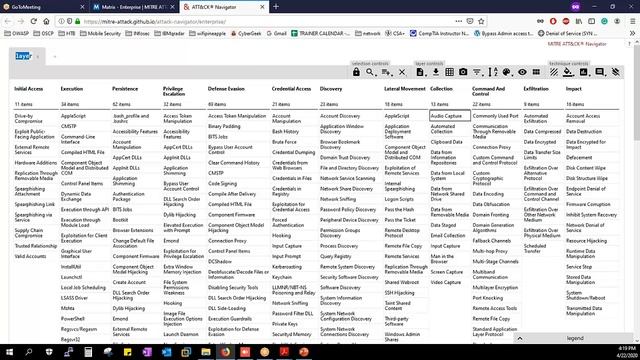Viewport: 640px width, 360px height.
Task: Toggle technique enabled state striped icon
Action: [x=553, y=72]
